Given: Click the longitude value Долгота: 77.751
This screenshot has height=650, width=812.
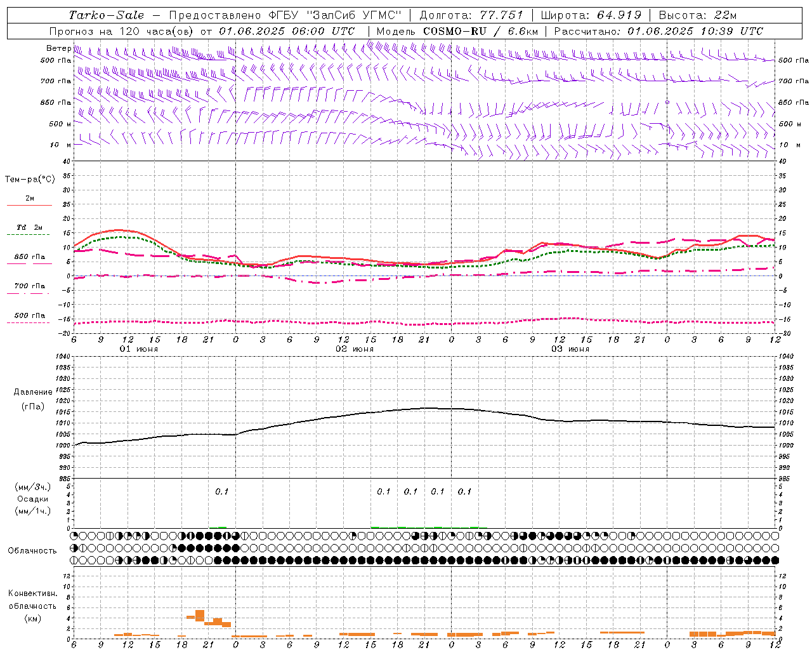Looking at the screenshot, I should click(471, 15).
